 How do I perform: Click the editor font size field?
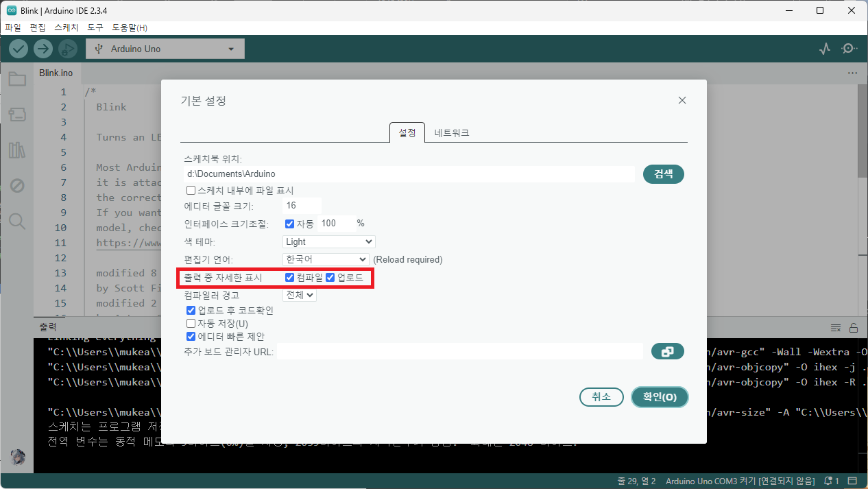pos(302,206)
